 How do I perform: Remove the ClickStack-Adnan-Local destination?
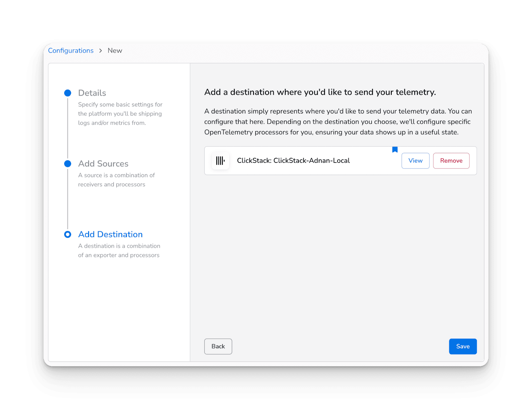pos(451,161)
